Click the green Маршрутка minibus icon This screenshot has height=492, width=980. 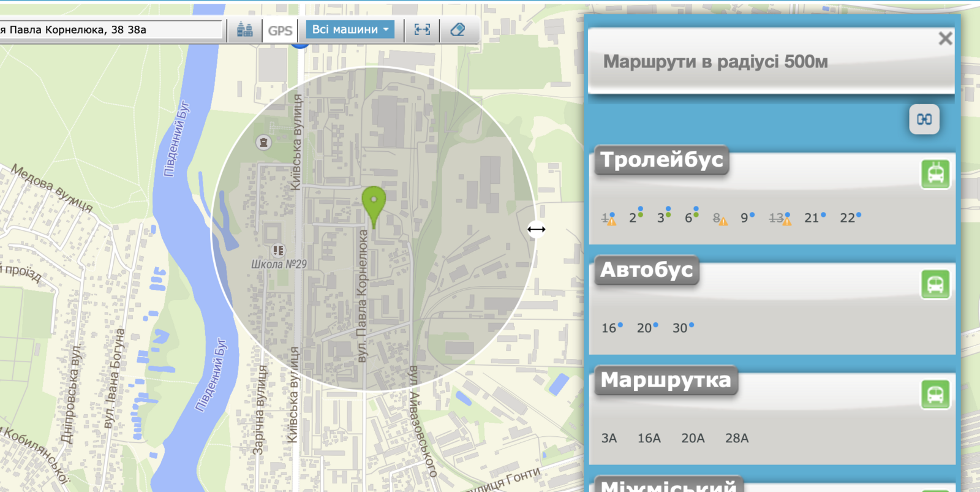click(x=935, y=395)
